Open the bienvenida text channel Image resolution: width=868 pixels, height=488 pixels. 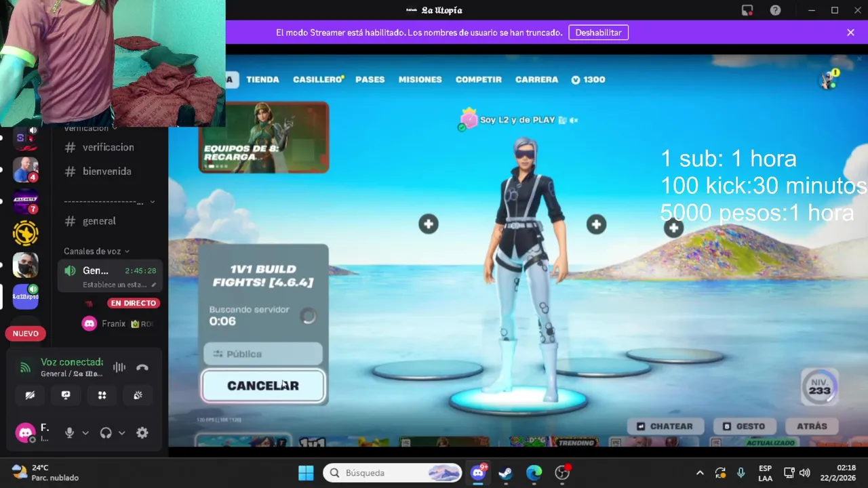point(108,171)
